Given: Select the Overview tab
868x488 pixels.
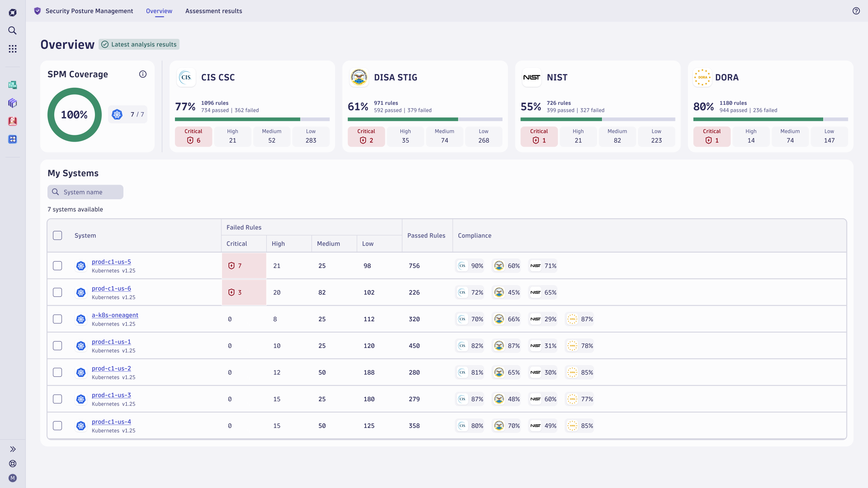Looking at the screenshot, I should (159, 11).
